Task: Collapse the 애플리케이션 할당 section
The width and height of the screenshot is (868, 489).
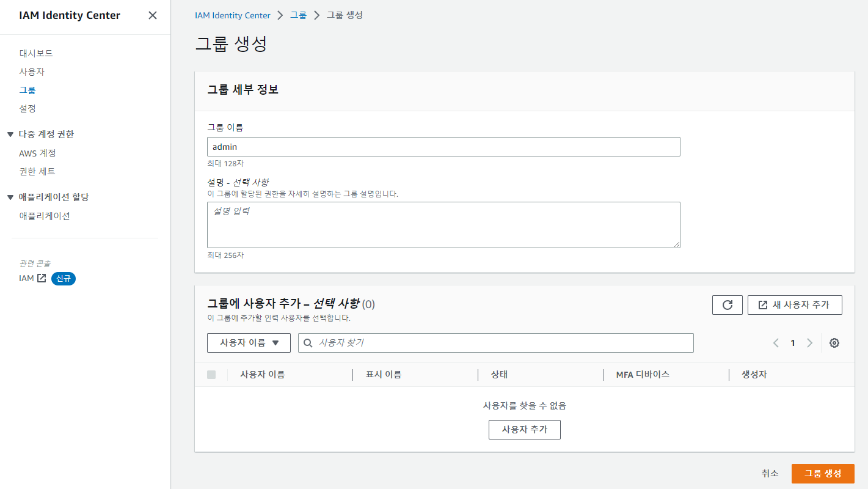Action: pos(10,197)
